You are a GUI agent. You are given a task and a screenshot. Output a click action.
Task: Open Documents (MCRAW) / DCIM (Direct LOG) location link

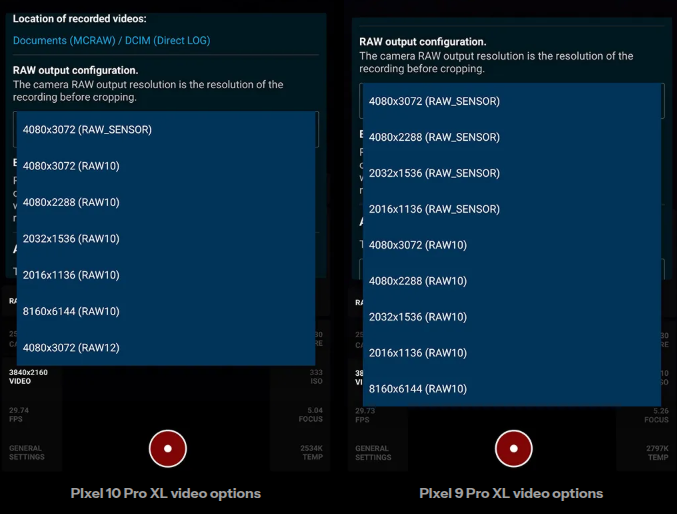[x=111, y=40]
